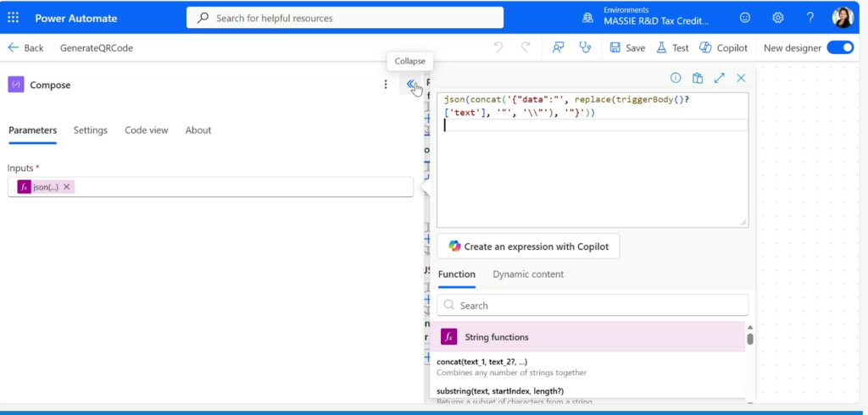Click Create an expression with Copilot
The height and width of the screenshot is (415, 868).
tap(529, 246)
